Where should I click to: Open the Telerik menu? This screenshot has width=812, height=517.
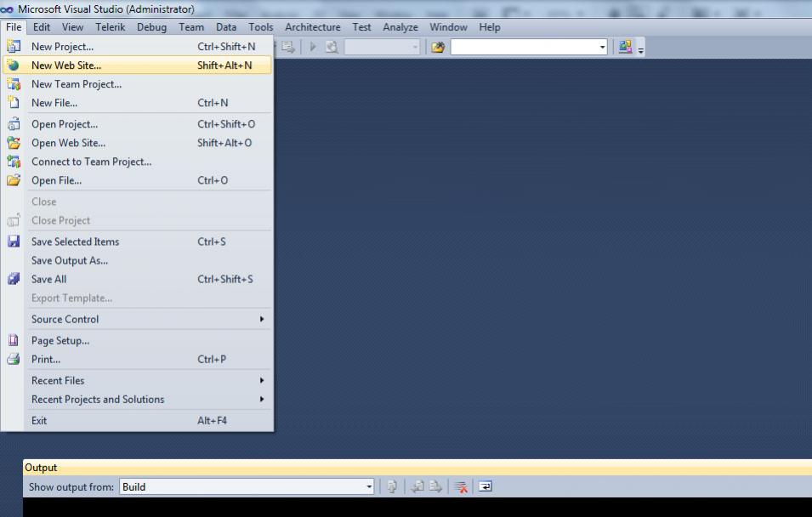(110, 27)
